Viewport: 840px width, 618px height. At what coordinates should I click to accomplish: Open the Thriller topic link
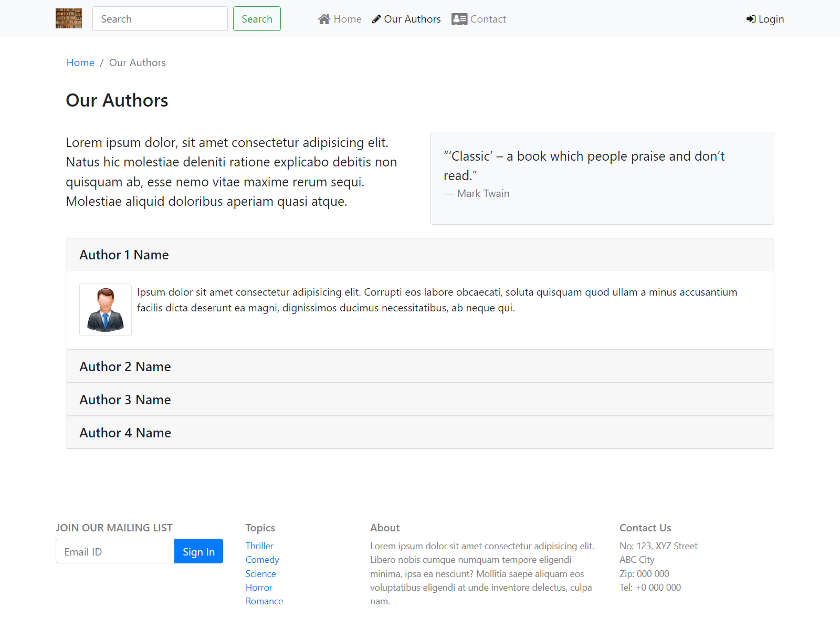[259, 546]
